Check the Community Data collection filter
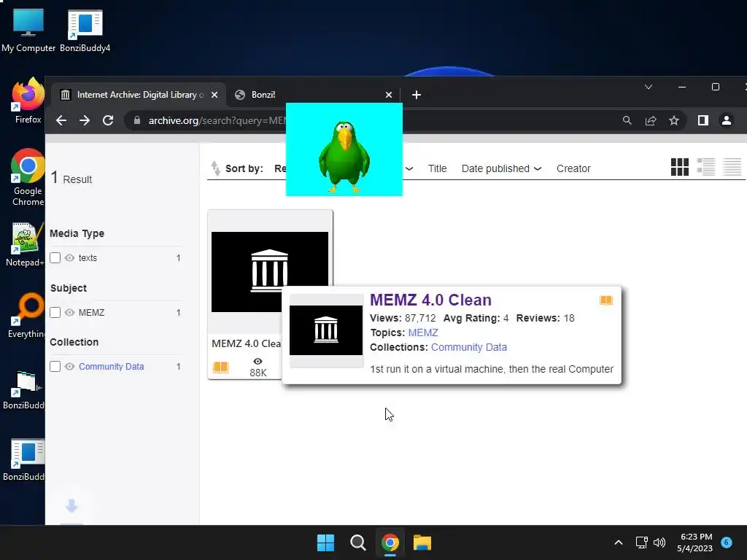This screenshot has width=747, height=560. [55, 366]
